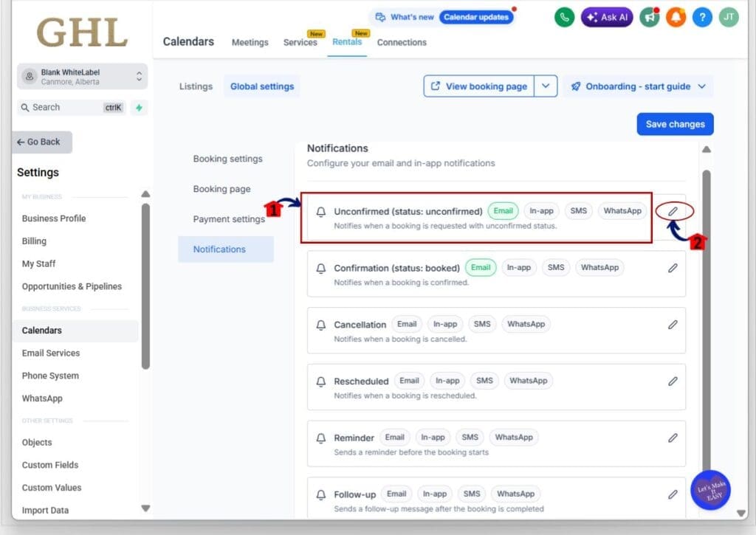This screenshot has width=756, height=535.
Task: Open Booking page section
Action: click(221, 189)
